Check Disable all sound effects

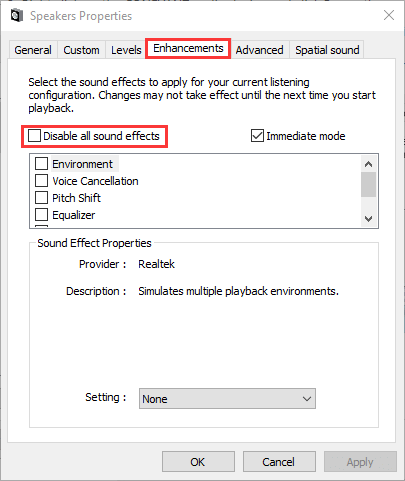pos(34,136)
